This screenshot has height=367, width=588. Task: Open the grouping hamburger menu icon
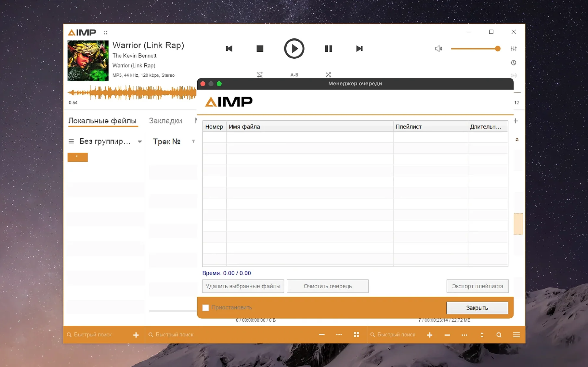[x=71, y=142]
